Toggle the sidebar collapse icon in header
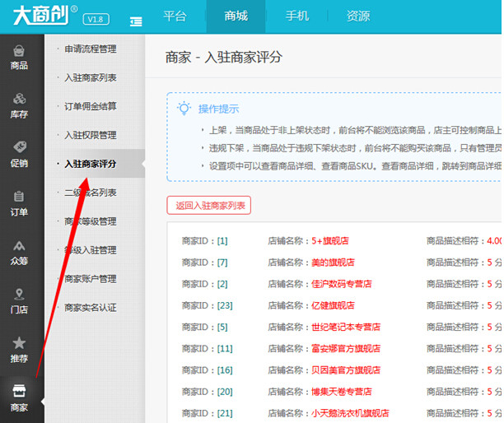Viewport: 504px width, 423px height. [x=136, y=22]
